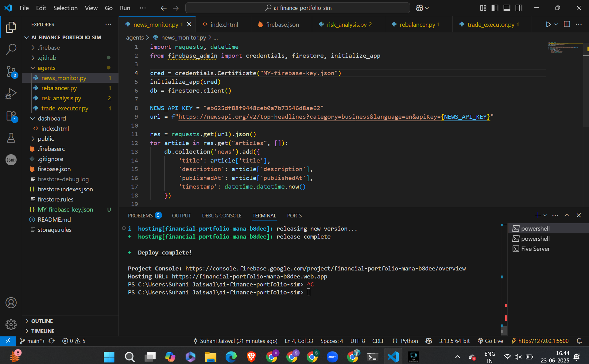Expand the OUTLINE section
The image size is (589, 364).
[42, 321]
